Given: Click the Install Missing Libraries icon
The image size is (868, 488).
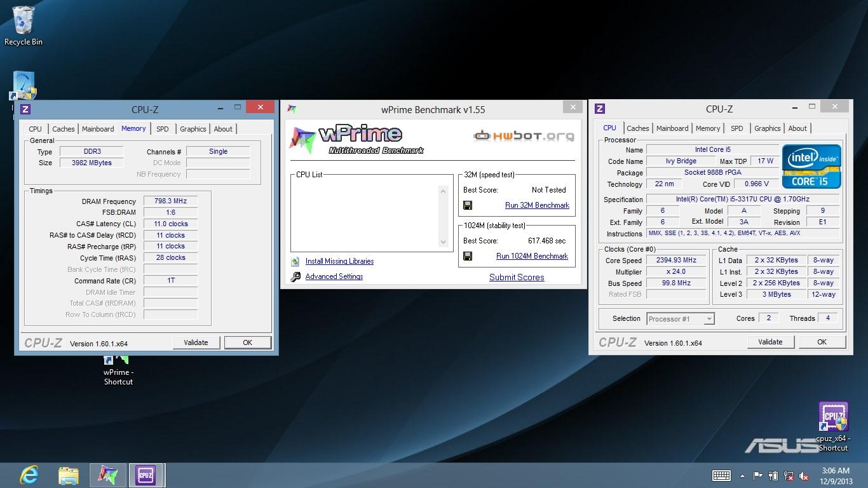Looking at the screenshot, I should click(x=295, y=261).
